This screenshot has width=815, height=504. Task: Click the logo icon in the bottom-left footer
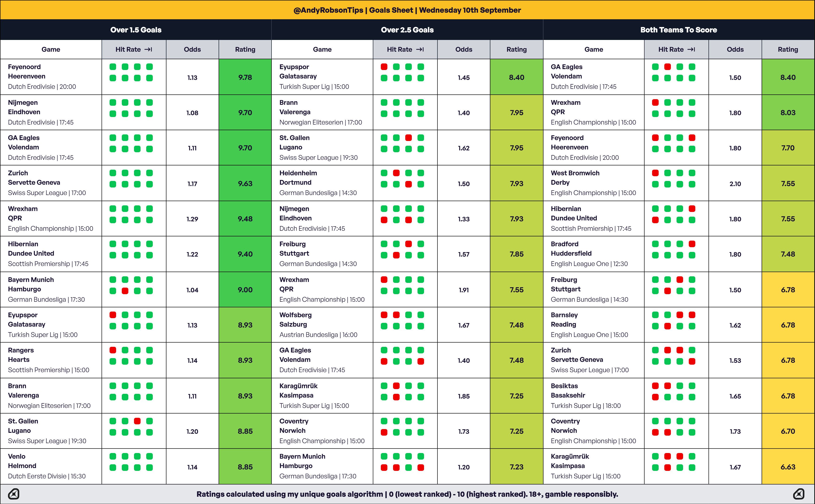tap(14, 494)
